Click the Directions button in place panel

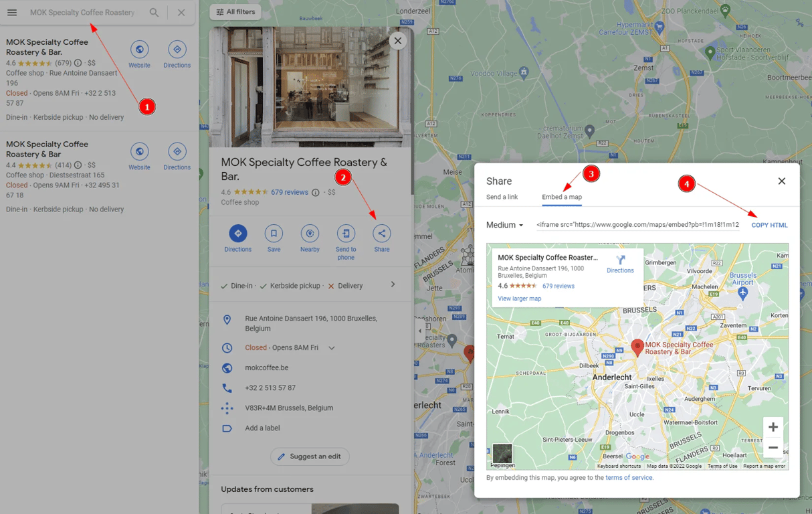(x=237, y=238)
